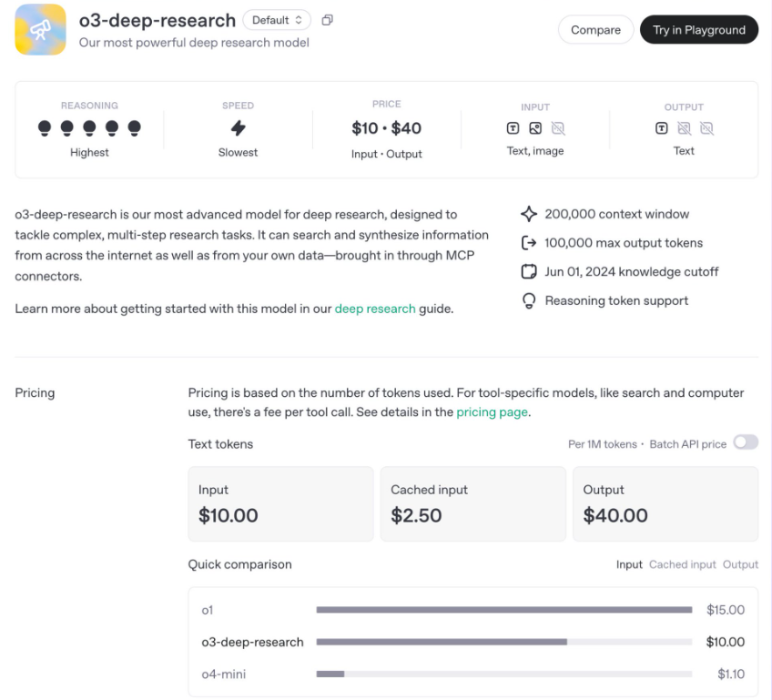Open the deep research guide link
The width and height of the screenshot is (772, 700).
pos(375,309)
